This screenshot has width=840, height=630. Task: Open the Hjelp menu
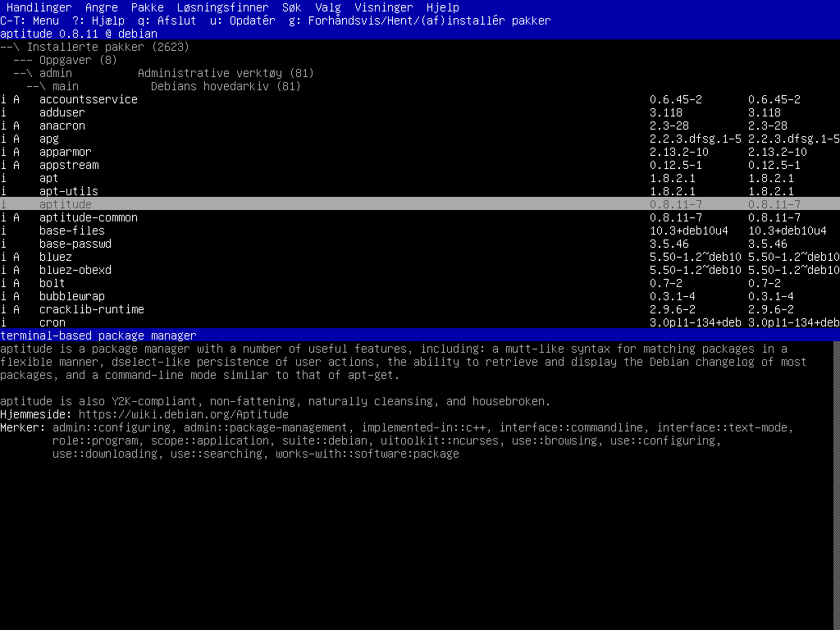[x=442, y=7]
